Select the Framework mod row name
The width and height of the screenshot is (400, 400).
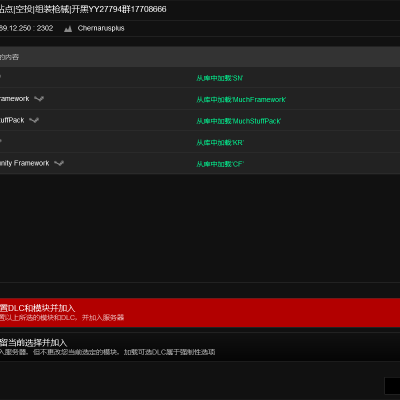(15, 99)
